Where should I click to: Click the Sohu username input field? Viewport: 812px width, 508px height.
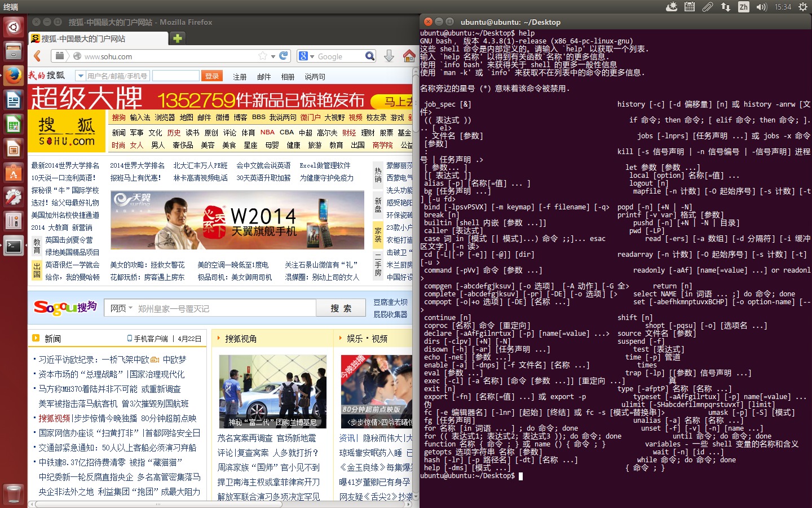coord(117,76)
